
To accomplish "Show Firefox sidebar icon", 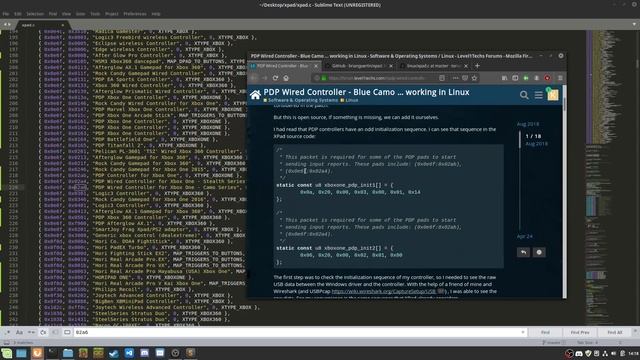I will click(515, 78).
